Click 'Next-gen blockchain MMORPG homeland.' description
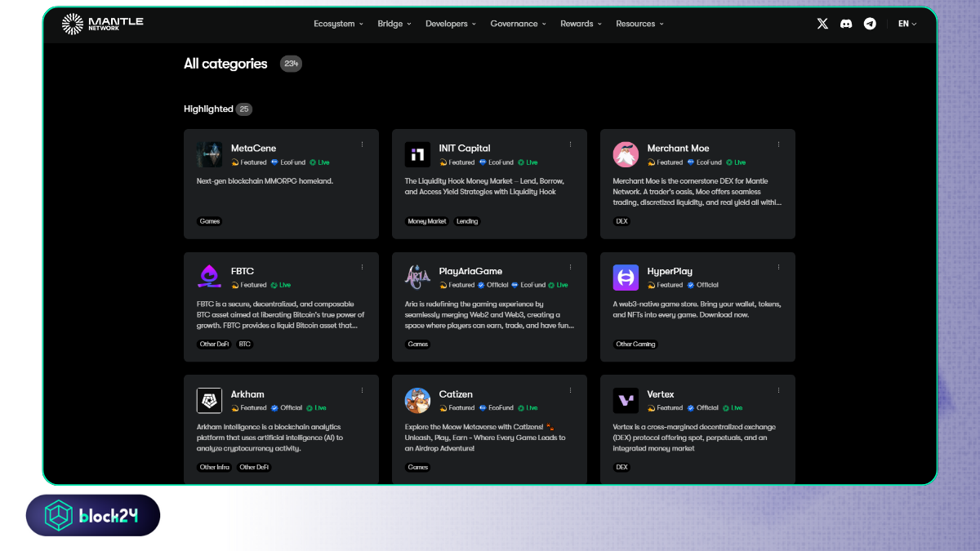Viewport: 980px width, 551px height. pos(265,181)
